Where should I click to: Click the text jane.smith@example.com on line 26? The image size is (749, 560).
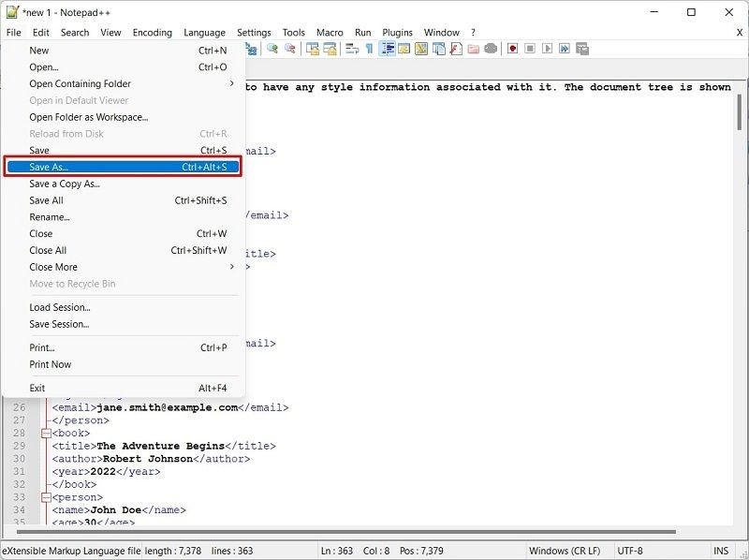click(x=168, y=407)
